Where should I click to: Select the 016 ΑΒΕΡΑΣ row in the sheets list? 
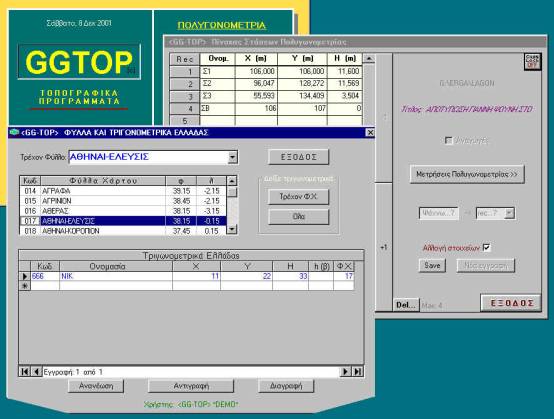[123, 211]
